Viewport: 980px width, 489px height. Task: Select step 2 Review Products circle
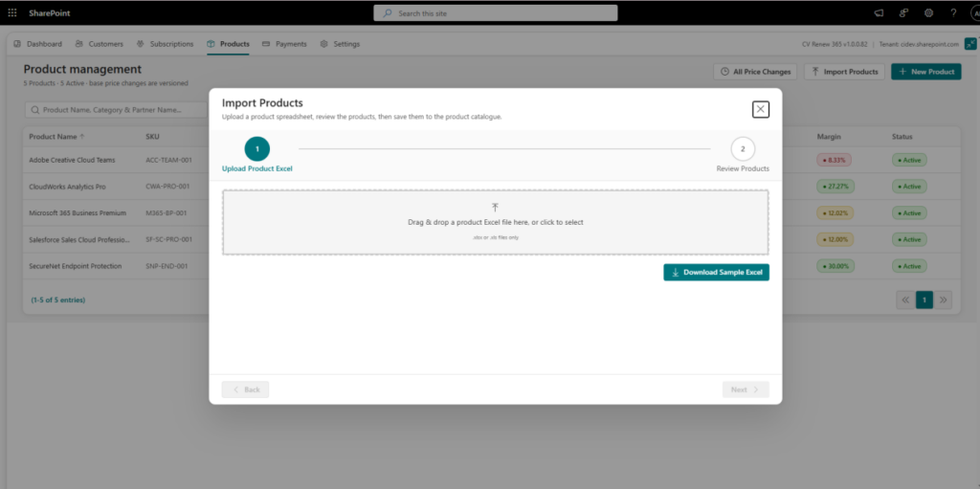(743, 149)
